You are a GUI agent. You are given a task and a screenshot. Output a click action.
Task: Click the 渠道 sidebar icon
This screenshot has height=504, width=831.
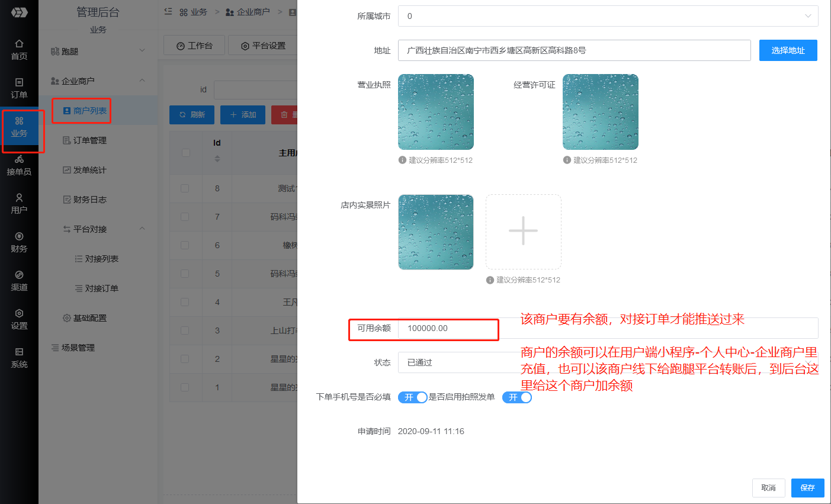[19, 278]
